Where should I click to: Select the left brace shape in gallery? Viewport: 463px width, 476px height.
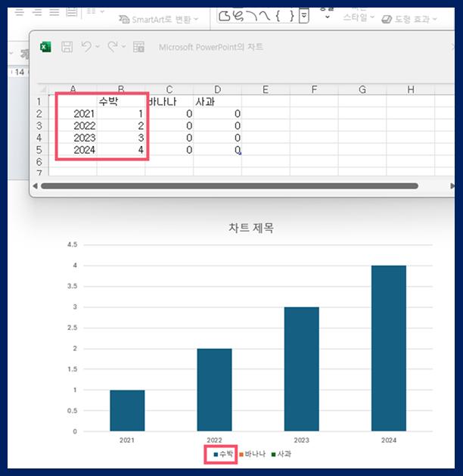278,16
